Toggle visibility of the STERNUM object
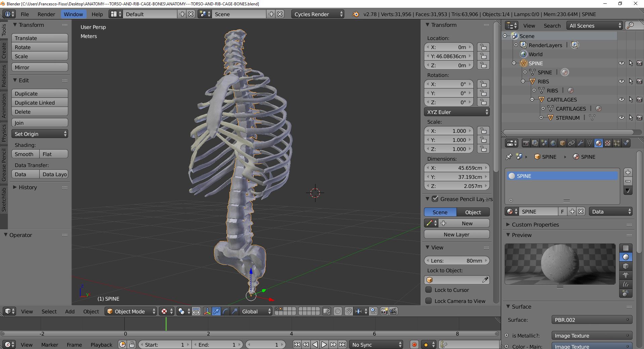 tap(622, 118)
